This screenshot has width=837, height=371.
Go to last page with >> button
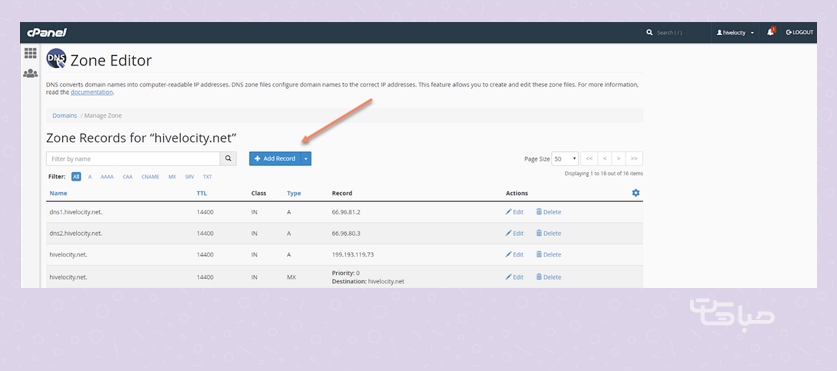pyautogui.click(x=634, y=159)
